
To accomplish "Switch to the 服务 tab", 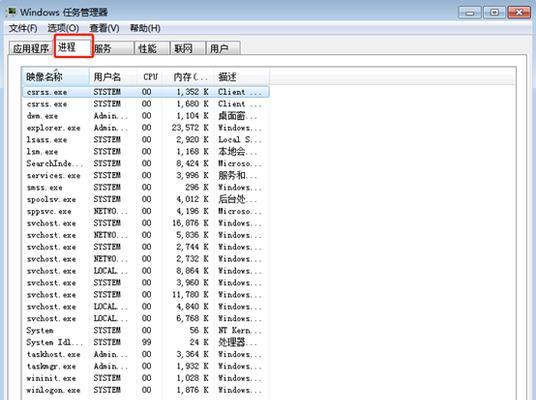I will [113, 48].
